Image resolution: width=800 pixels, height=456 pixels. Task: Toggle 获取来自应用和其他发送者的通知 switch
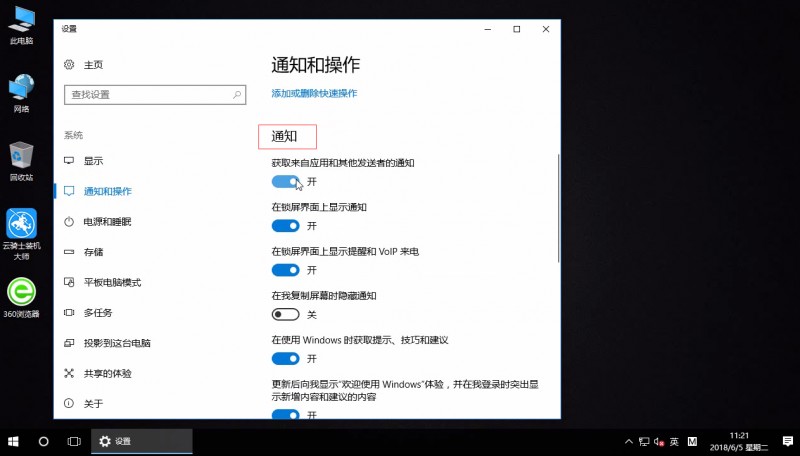click(285, 182)
